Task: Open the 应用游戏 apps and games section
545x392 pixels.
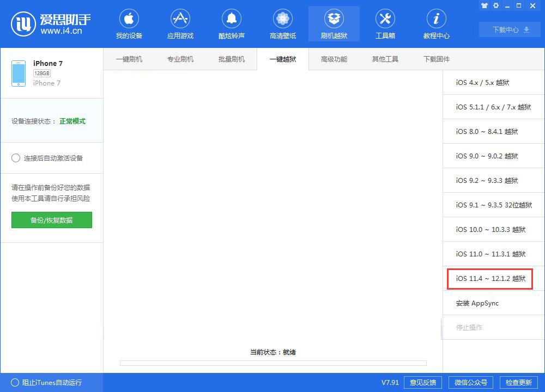Action: (x=180, y=23)
